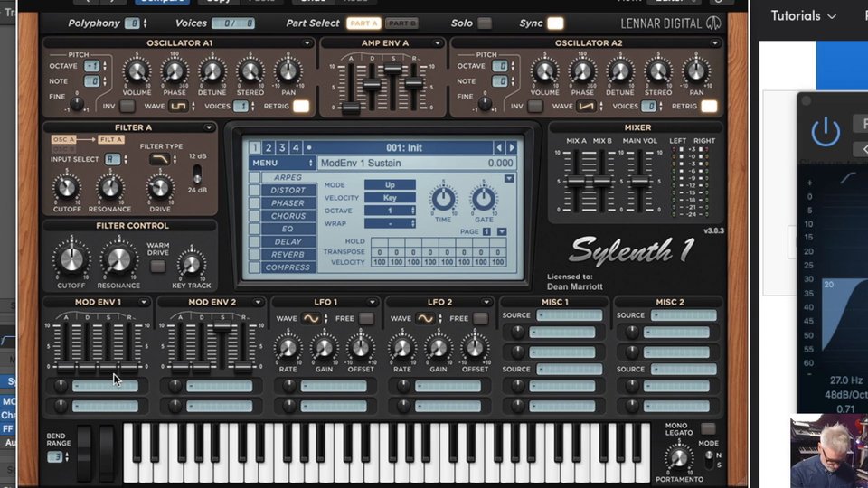Image resolution: width=868 pixels, height=488 pixels.
Task: Select PART A button
Action: point(363,23)
